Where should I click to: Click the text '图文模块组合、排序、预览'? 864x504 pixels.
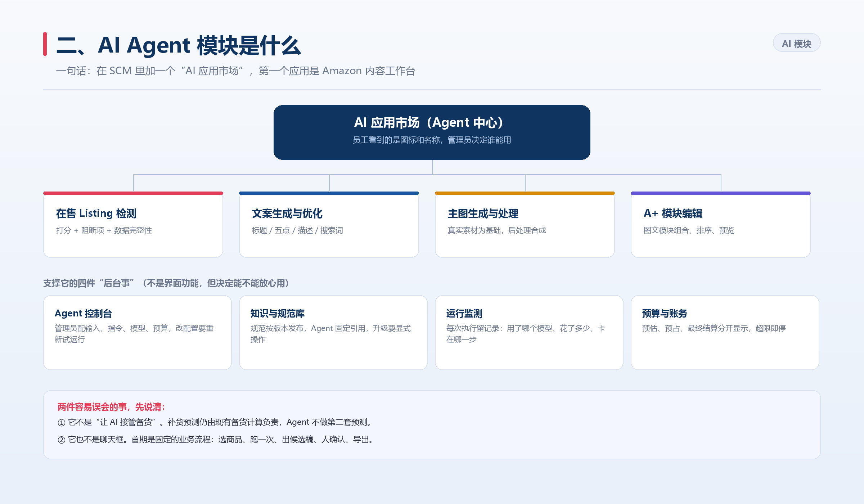click(689, 230)
